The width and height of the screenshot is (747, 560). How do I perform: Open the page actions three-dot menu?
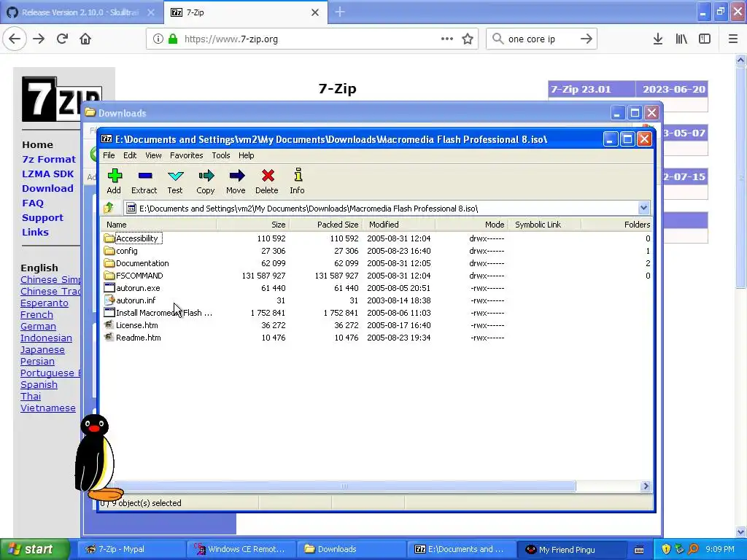(447, 39)
